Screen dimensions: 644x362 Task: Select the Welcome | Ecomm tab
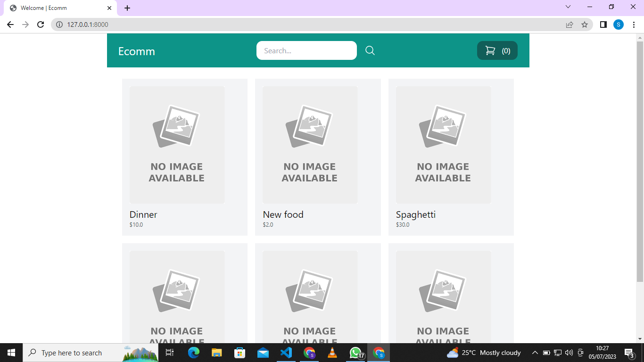pyautogui.click(x=61, y=8)
